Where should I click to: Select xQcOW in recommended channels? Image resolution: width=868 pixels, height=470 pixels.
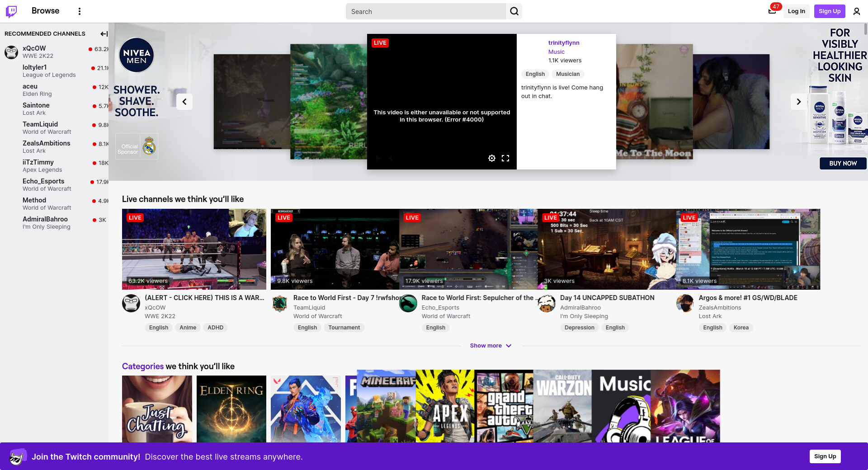pos(34,48)
